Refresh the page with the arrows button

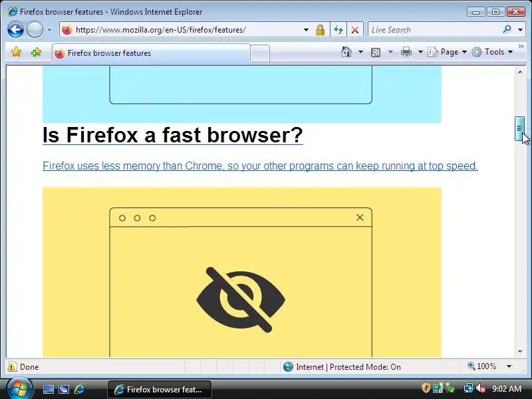pos(338,30)
